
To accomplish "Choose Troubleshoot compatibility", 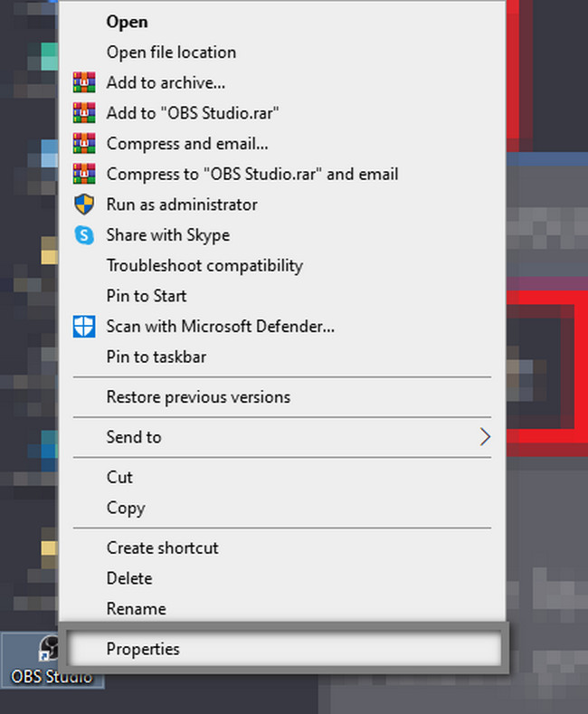I will pyautogui.click(x=282, y=266).
